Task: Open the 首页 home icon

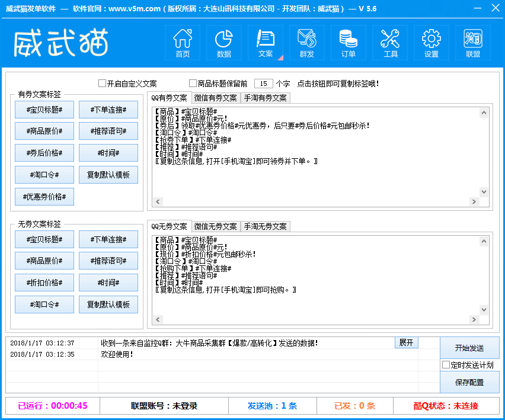Action: coord(183,43)
